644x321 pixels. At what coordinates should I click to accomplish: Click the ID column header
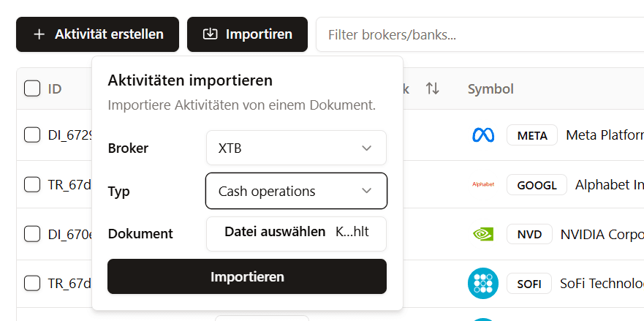coord(55,88)
